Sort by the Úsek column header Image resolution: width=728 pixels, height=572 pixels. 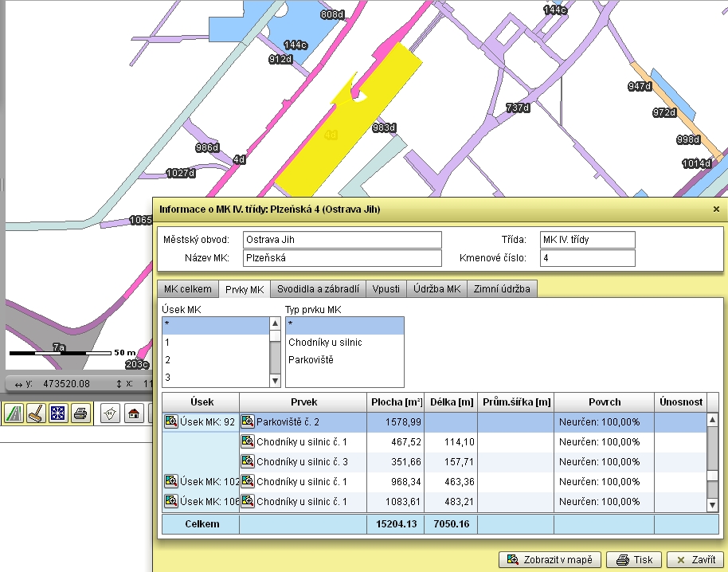201,402
